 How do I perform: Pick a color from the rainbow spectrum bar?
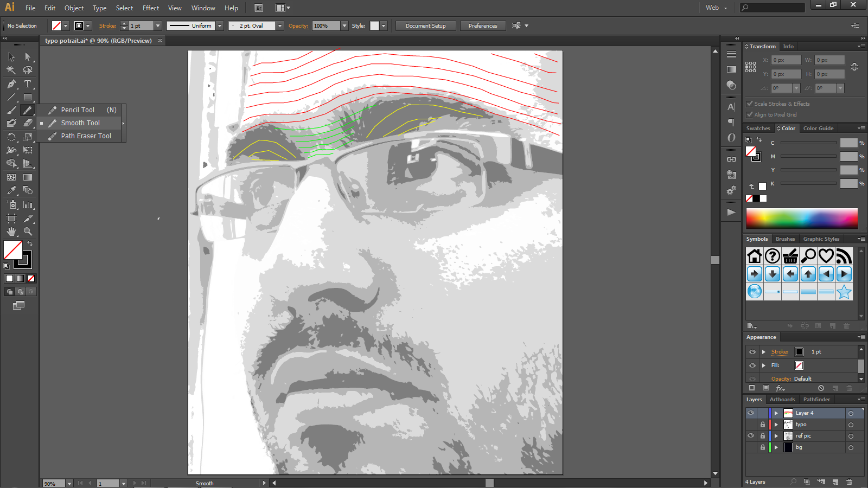[801, 218]
